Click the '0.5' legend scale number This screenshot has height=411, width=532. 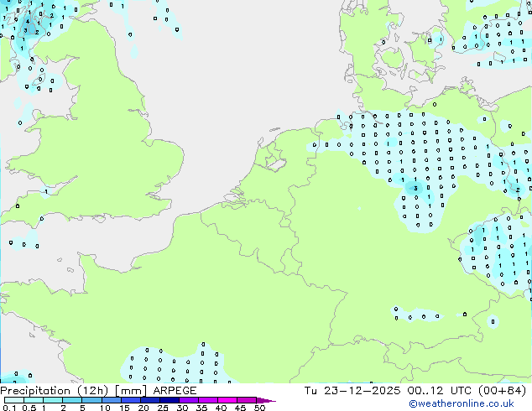pos(29,408)
